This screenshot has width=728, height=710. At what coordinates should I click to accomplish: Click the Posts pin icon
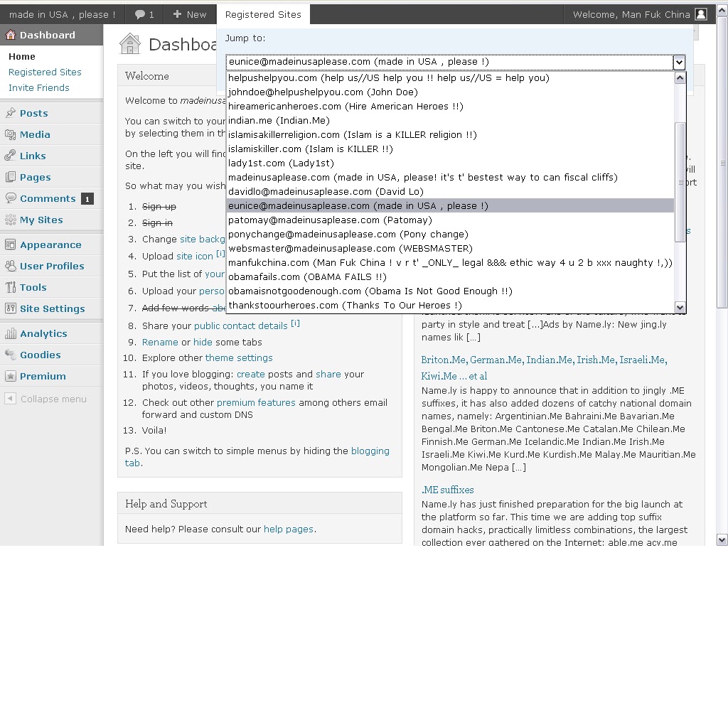click(x=10, y=113)
